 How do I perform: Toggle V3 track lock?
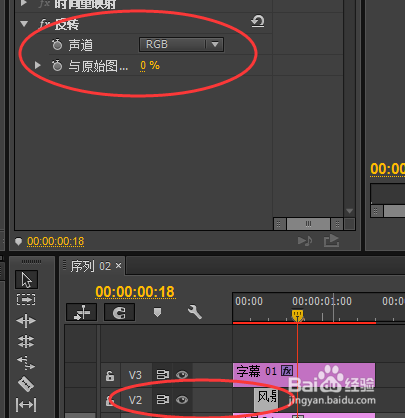(x=110, y=375)
